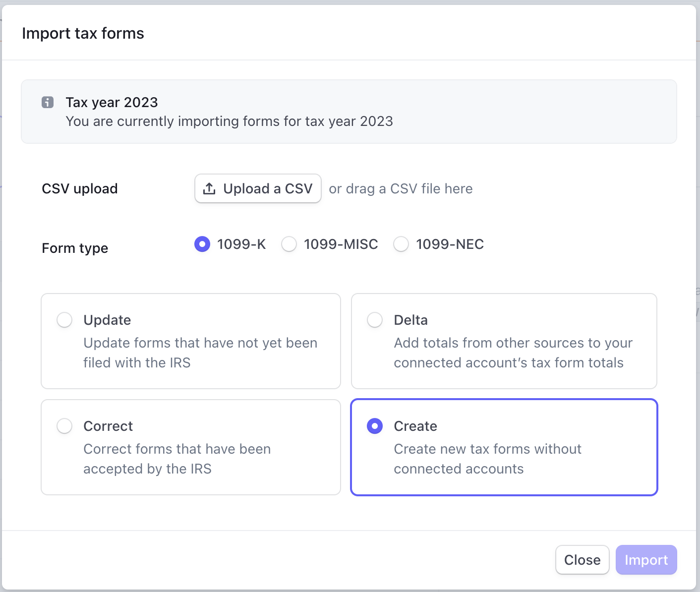Click the info icon beside Tax year 2023
This screenshot has height=592, width=700.
(48, 103)
